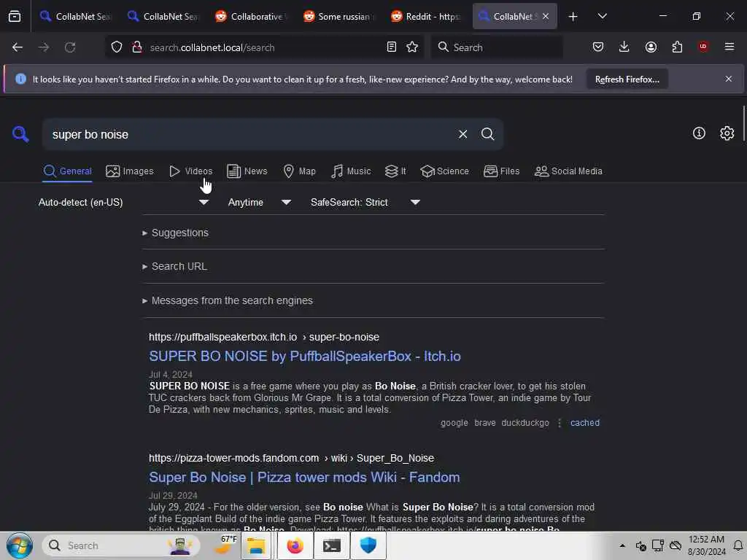This screenshot has height=560, width=747.
Task: Switch to the Social Media category
Action: [x=568, y=171]
